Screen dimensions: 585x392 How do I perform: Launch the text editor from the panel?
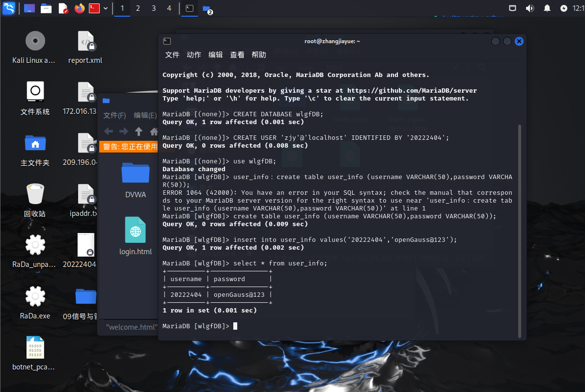(63, 8)
